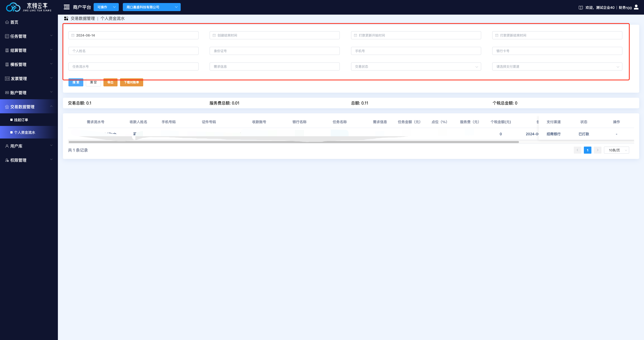Click the 账户管理 sidebar icon
The width and height of the screenshot is (644, 340).
(7, 93)
